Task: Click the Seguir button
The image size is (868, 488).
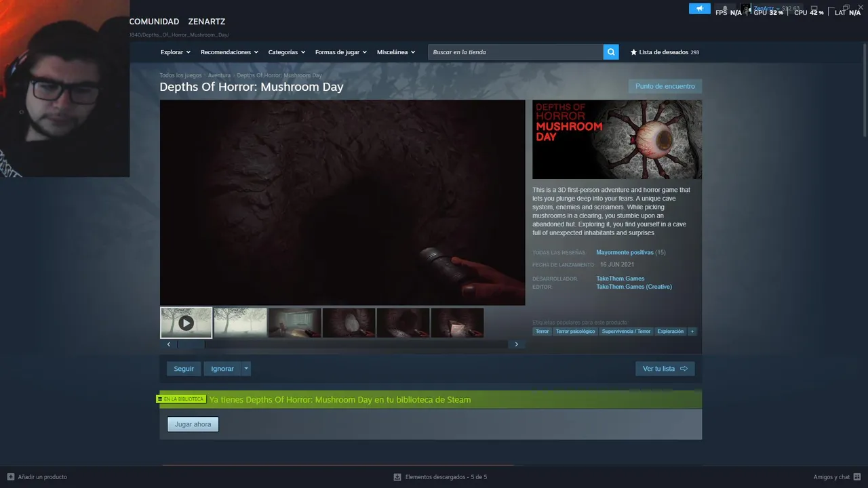Action: pyautogui.click(x=184, y=369)
